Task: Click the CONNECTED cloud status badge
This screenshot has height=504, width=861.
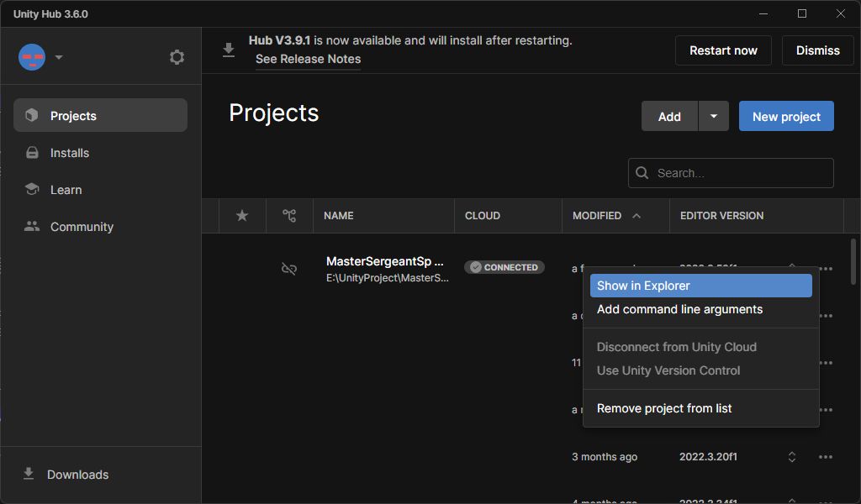Action: [504, 267]
